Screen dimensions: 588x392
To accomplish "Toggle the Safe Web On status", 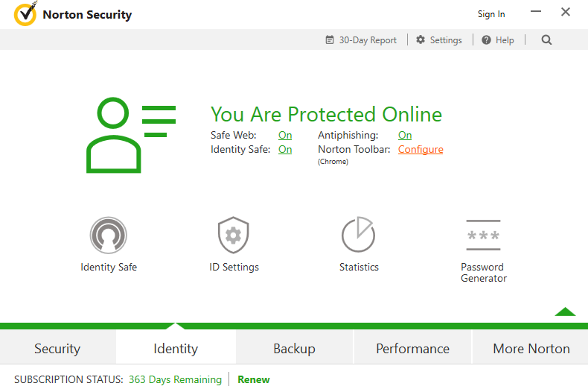I will tap(285, 135).
